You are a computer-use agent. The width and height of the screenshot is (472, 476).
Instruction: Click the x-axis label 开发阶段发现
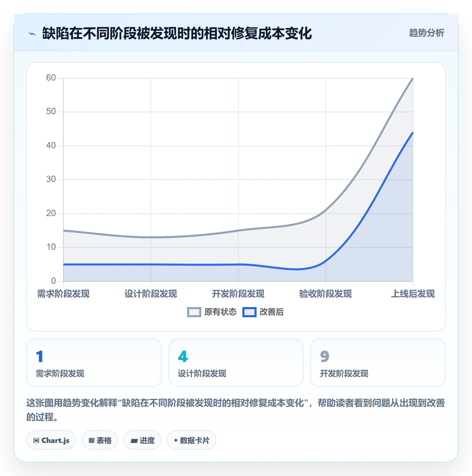point(238,294)
